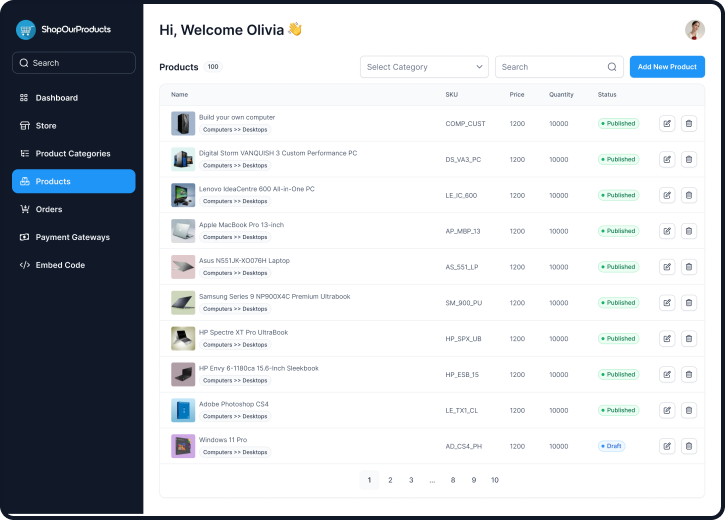Open the Select Category dropdown
This screenshot has height=520, width=725.
(x=424, y=67)
